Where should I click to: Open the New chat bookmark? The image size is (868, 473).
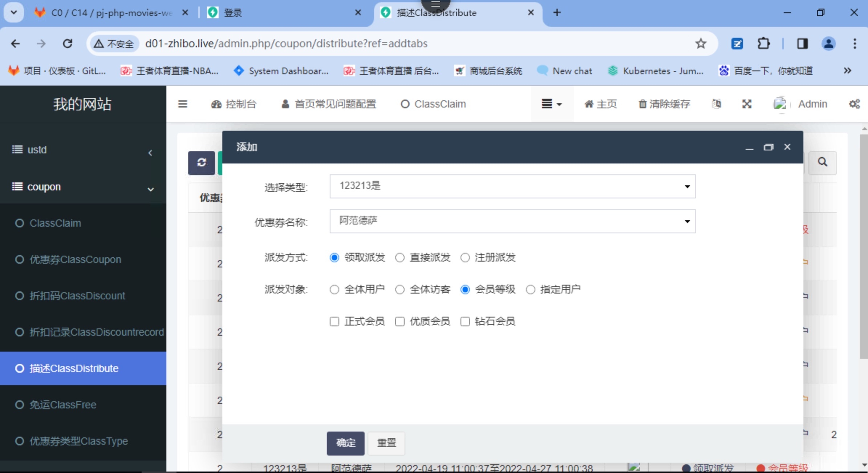565,70
